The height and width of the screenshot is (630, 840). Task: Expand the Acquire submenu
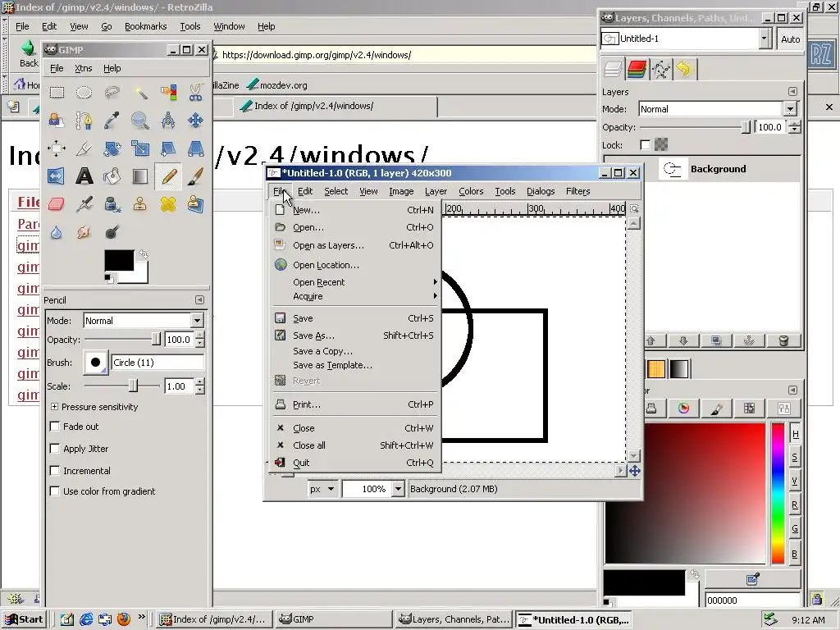click(356, 296)
